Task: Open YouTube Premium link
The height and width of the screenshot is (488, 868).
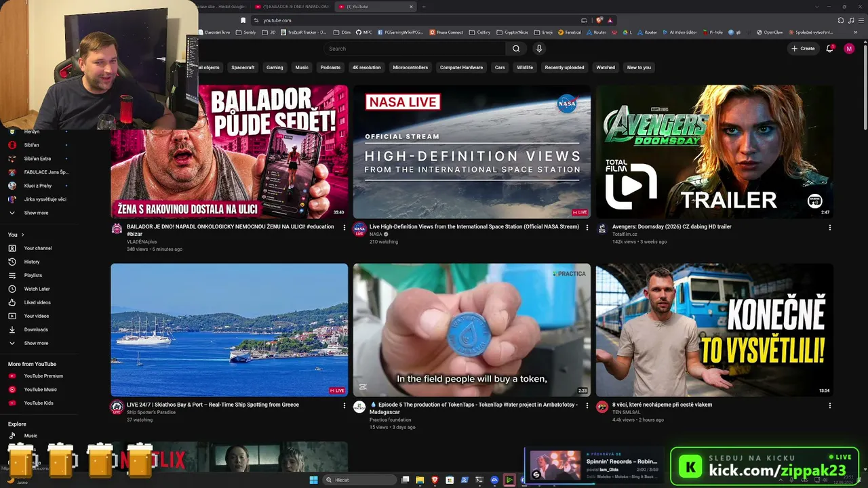Action: pos(43,376)
